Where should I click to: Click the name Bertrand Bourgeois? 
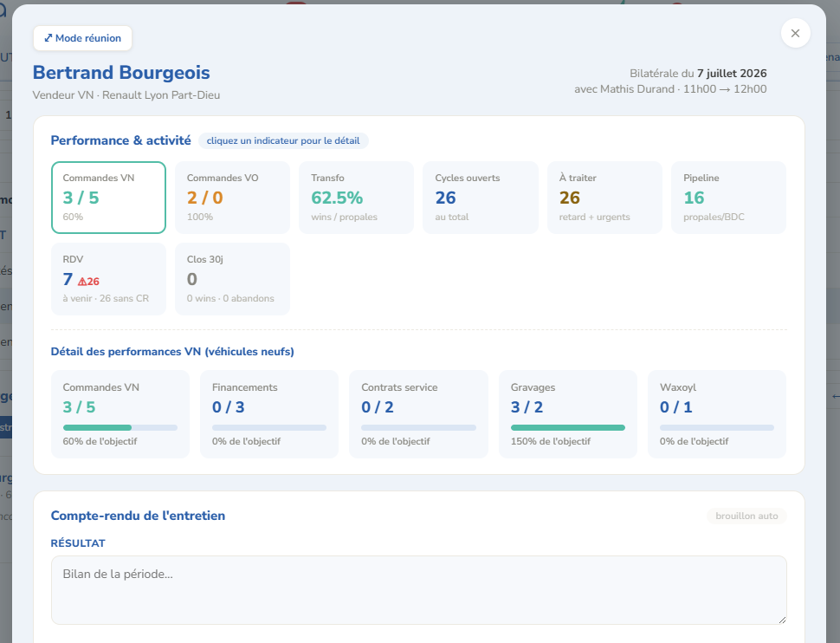point(121,73)
